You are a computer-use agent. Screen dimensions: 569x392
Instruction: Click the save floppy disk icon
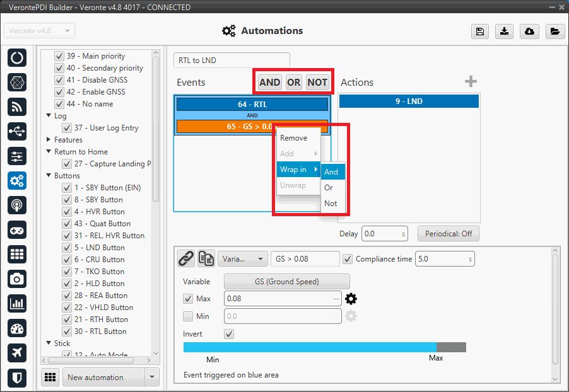[x=481, y=32]
